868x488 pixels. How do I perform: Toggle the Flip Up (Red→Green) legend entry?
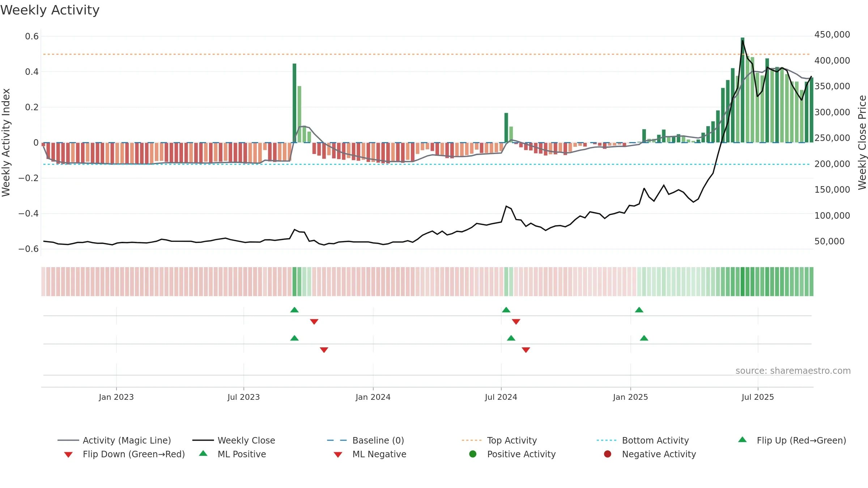coord(792,440)
